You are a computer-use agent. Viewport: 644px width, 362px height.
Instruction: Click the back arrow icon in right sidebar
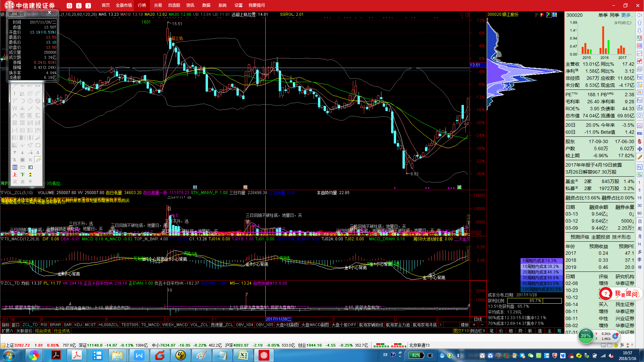click(640, 15)
